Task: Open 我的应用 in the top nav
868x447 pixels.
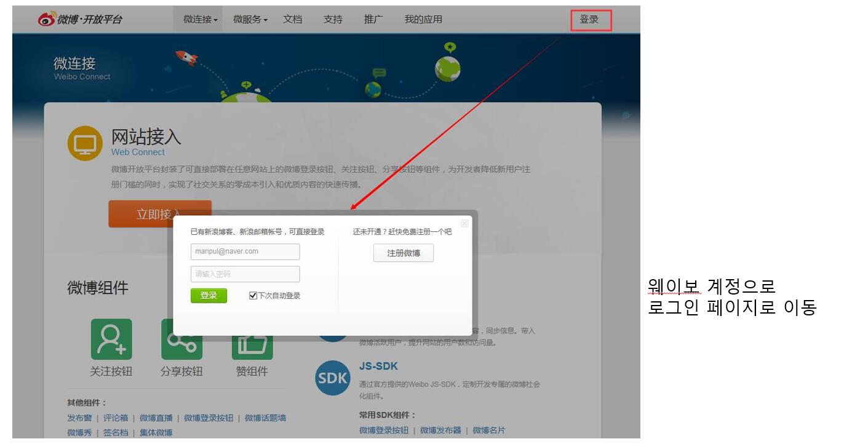Action: click(423, 20)
